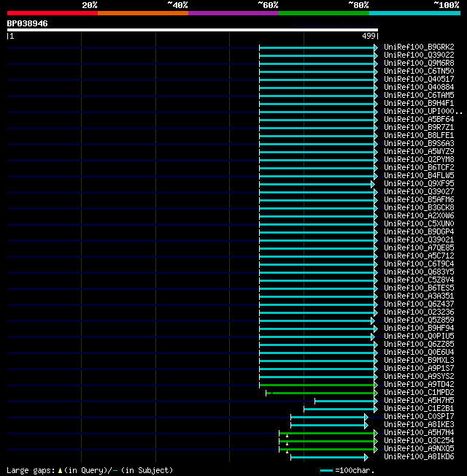Select the UniRef100_C6TAM5 label
Image resolution: width=467 pixels, height=476 pixels.
tap(419, 96)
